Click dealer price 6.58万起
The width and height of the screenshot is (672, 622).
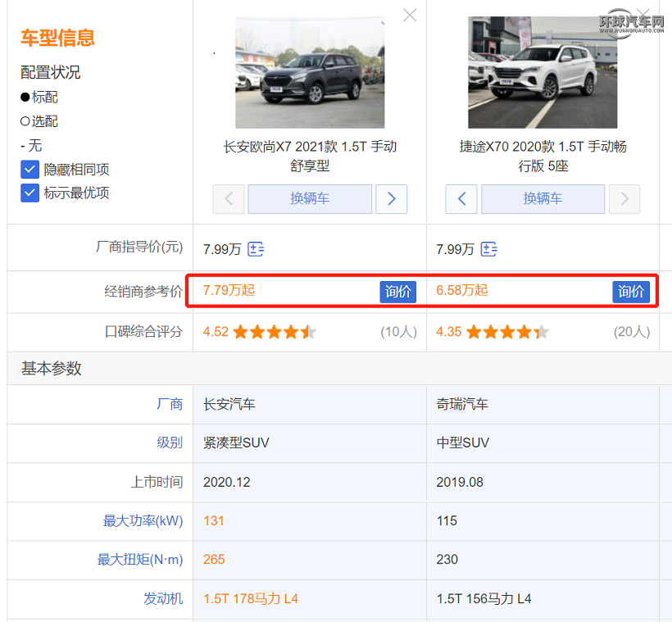coord(462,291)
